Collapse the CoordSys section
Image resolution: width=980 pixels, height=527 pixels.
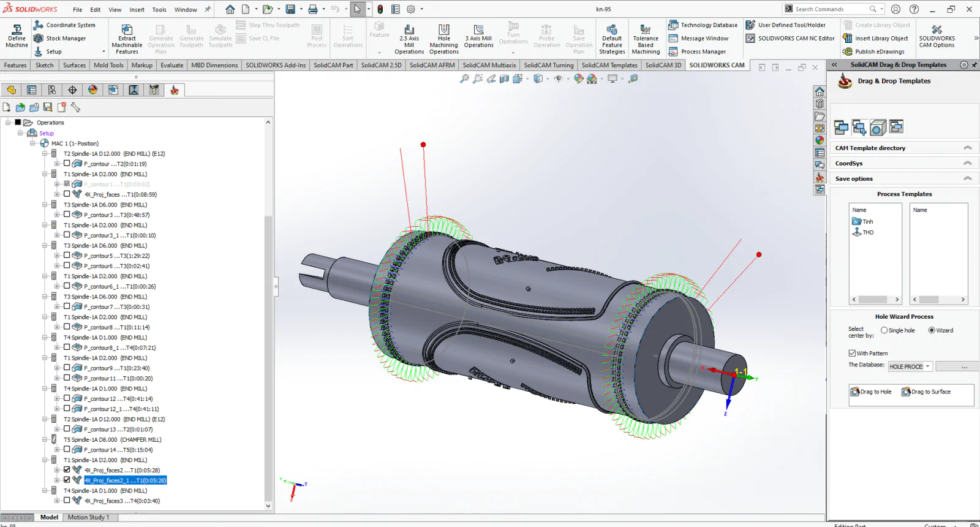968,163
